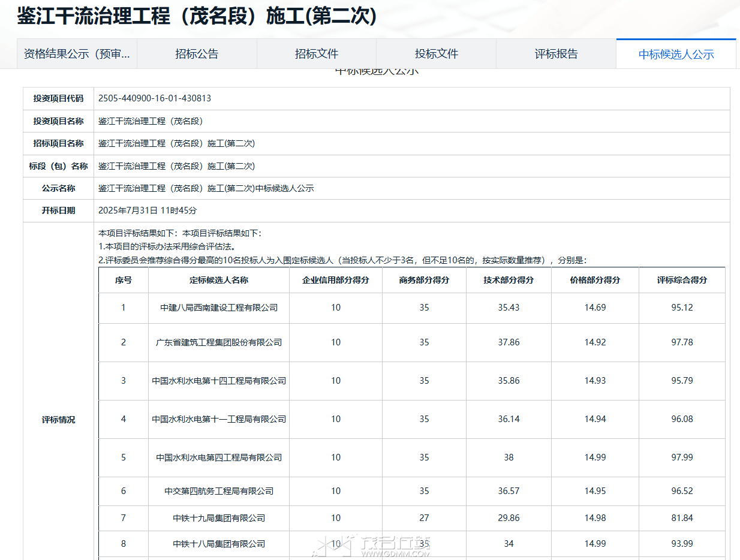The height and width of the screenshot is (560, 740).
Task: Click the page title 鉴江干流治理工程（茂名段）施工(第二次)
Action: 197,16
